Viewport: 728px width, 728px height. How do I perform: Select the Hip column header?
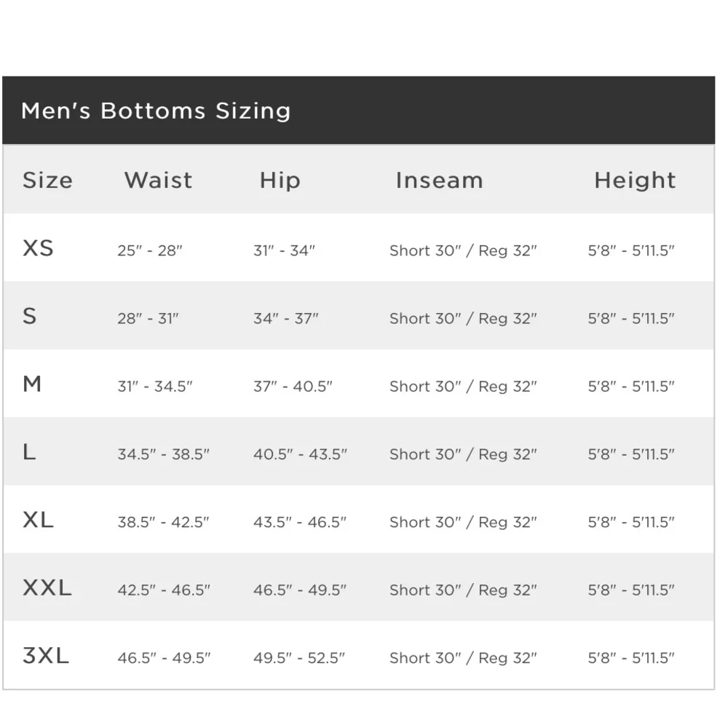coord(280,181)
